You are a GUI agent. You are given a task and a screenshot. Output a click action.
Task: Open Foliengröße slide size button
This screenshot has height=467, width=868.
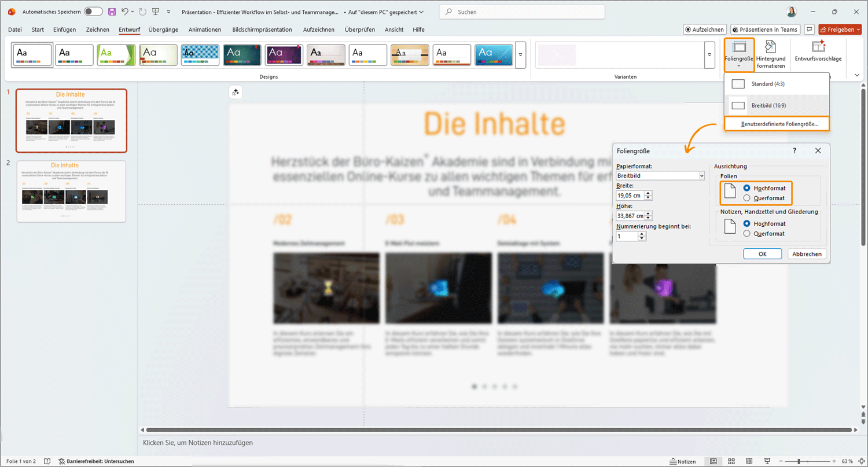click(x=739, y=54)
